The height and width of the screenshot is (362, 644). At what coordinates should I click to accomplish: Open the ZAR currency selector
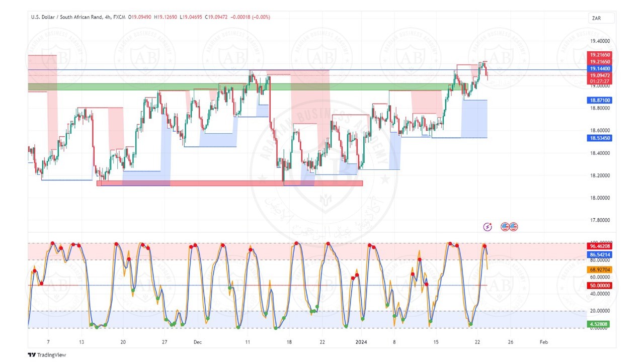click(602, 18)
